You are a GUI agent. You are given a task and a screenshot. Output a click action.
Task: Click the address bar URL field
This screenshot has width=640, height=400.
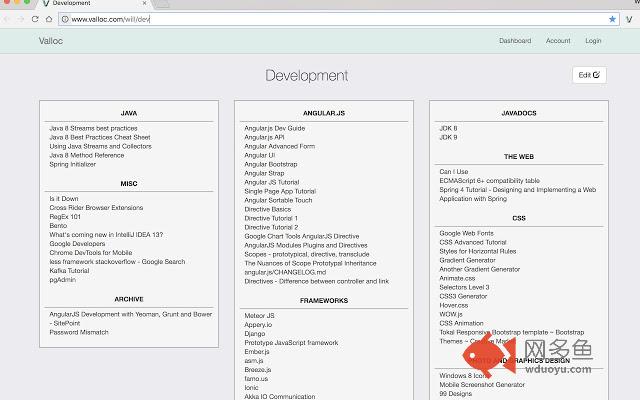(339, 19)
